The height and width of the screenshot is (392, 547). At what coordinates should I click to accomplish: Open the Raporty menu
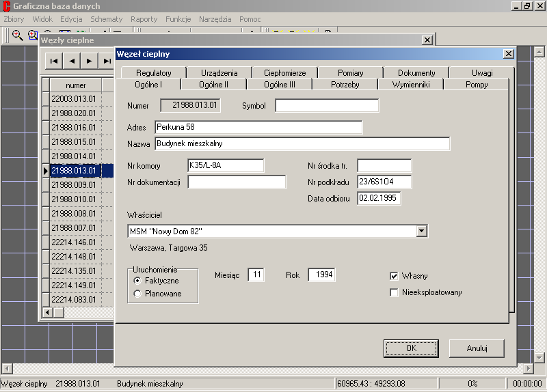click(x=144, y=19)
